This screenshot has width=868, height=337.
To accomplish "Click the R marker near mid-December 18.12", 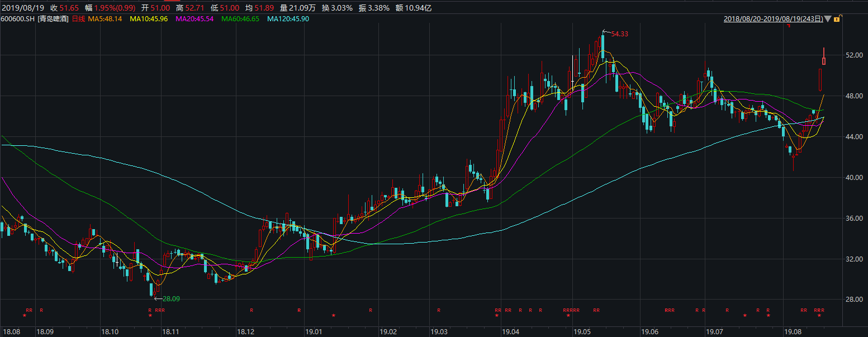I will click(x=252, y=310).
